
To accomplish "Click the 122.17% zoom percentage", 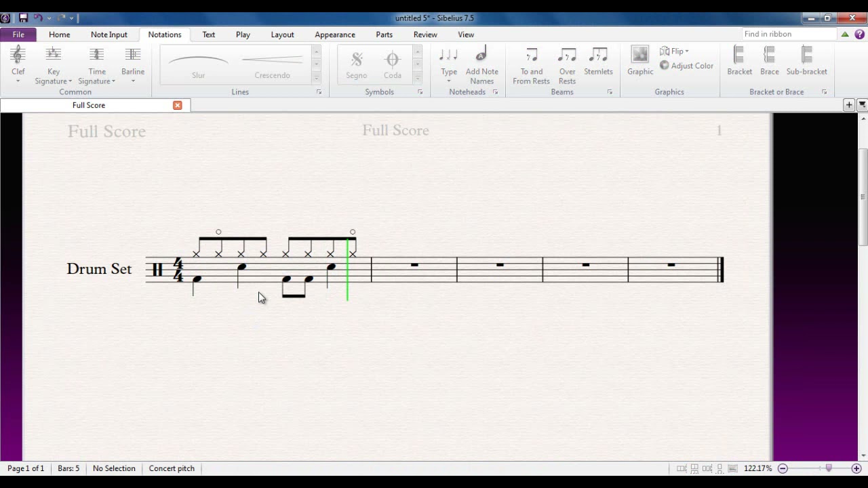I will pyautogui.click(x=757, y=468).
